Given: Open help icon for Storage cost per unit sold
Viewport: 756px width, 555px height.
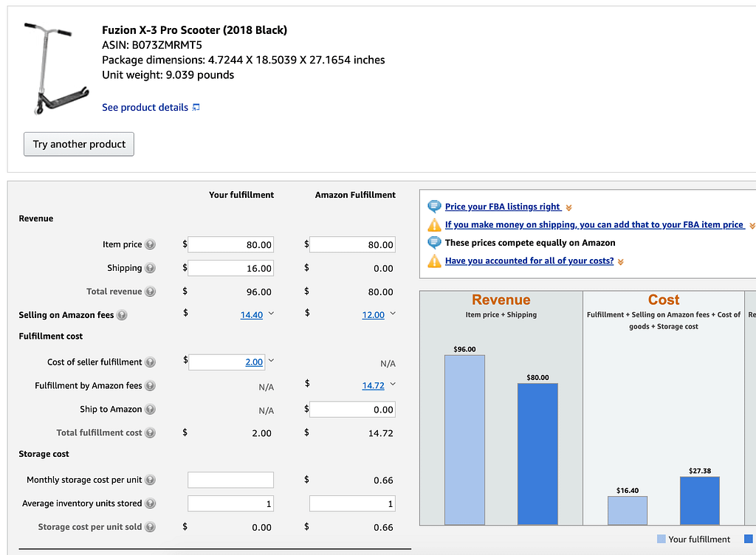Looking at the screenshot, I should coord(151,527).
